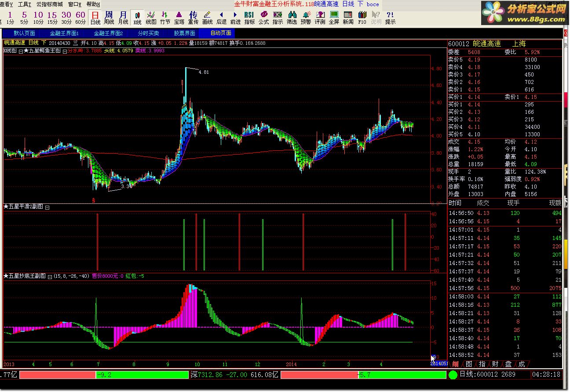Viewport: 570px width, 392px height.
Task: Collapse the 五星抄底王副图 panel toggle box
Action: (x=50, y=276)
